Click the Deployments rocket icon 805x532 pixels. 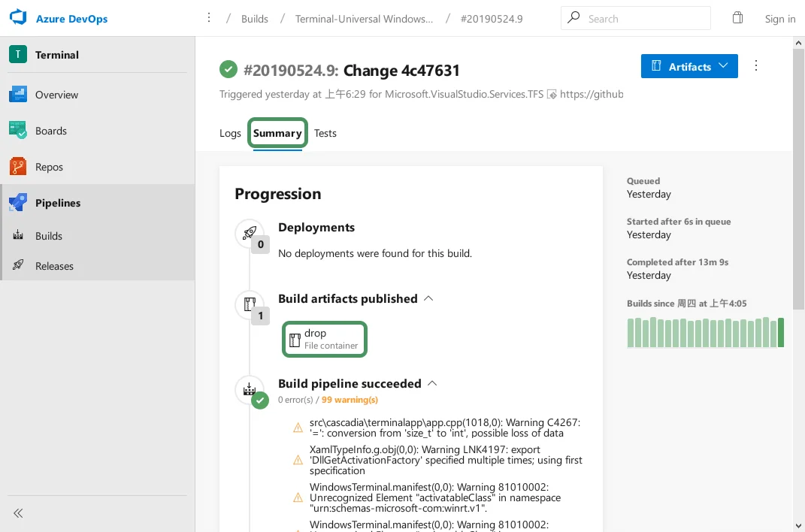[250, 233]
